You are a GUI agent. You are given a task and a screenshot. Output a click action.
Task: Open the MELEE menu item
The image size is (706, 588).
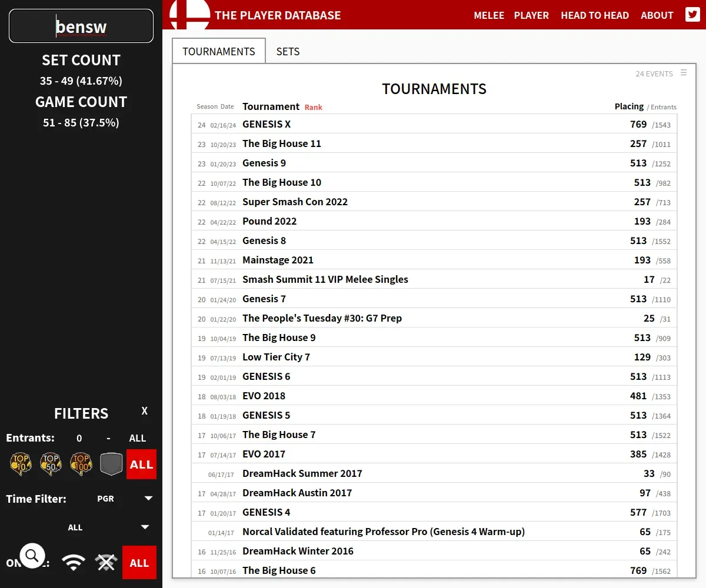(489, 15)
